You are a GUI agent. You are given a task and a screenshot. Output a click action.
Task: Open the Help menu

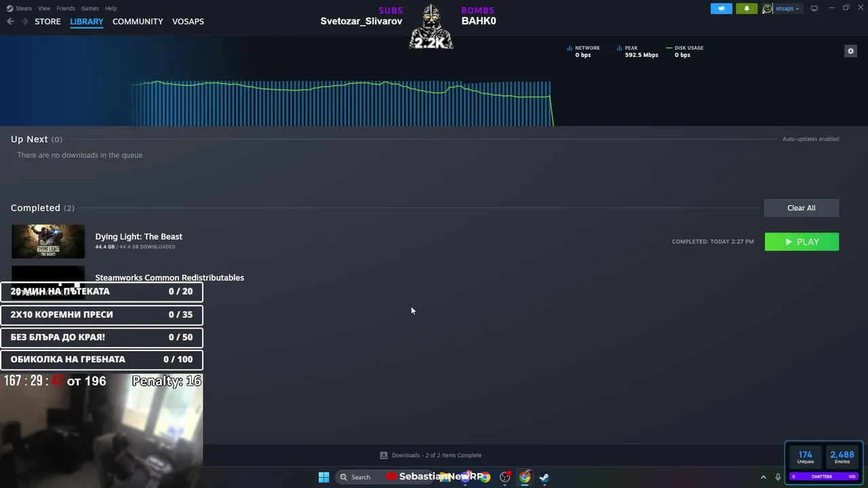(x=111, y=8)
